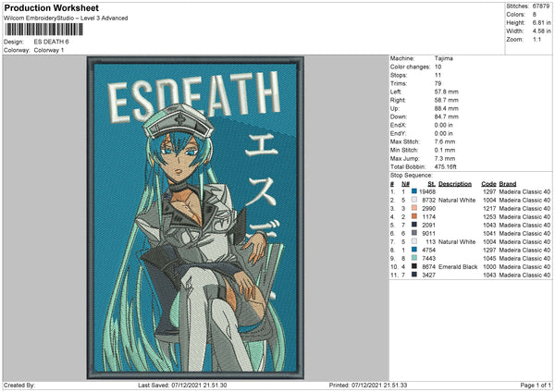Click the black swatch beside 8674 stitches

[414, 266]
